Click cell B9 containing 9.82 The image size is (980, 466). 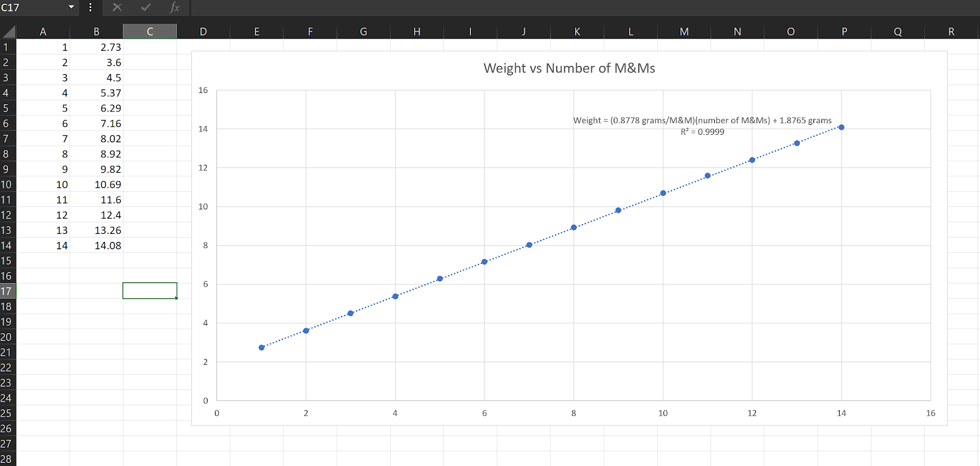(96, 170)
